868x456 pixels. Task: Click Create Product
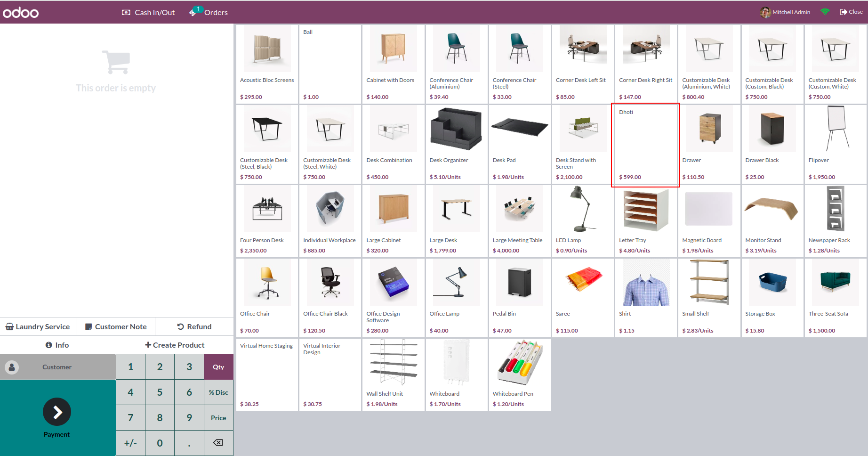175,345
